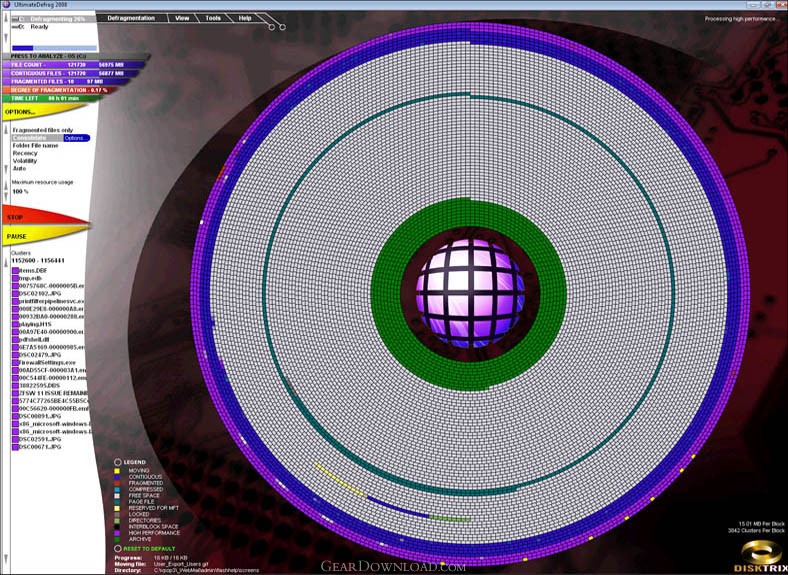This screenshot has width=788, height=575.
Task: Open the View menu
Action: [182, 18]
